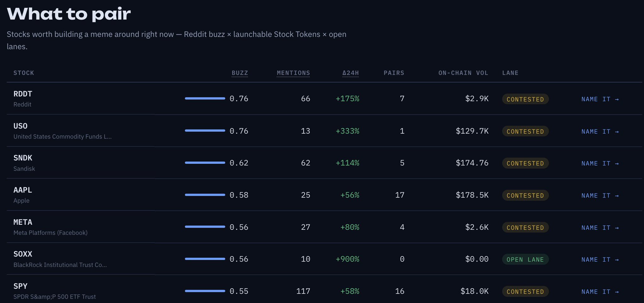Click the +333% change value
This screenshot has height=303, width=644.
pos(347,131)
